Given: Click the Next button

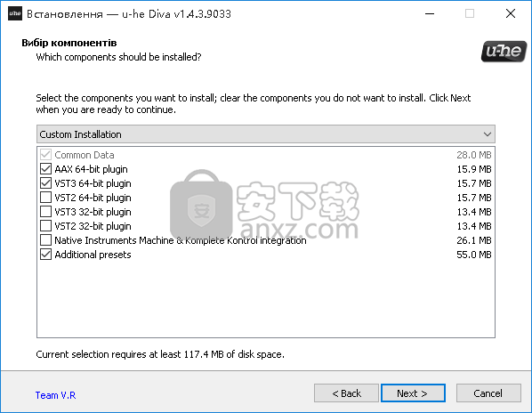Looking at the screenshot, I should coord(413,393).
